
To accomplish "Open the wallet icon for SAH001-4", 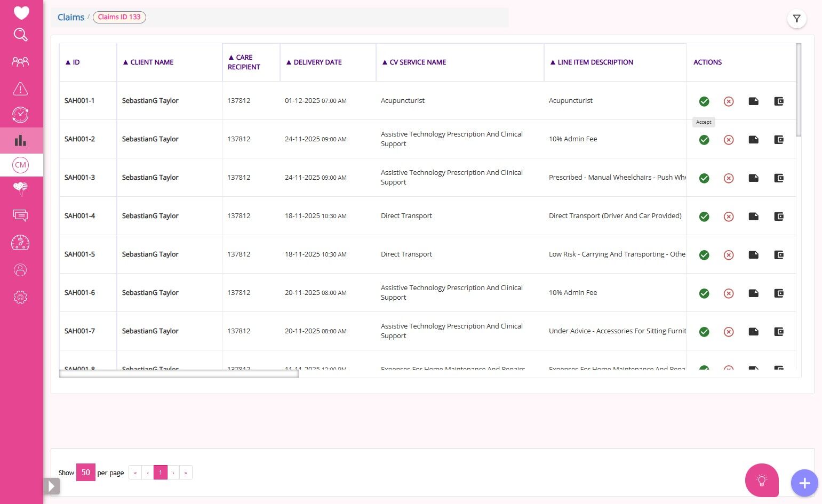I will click(x=779, y=216).
